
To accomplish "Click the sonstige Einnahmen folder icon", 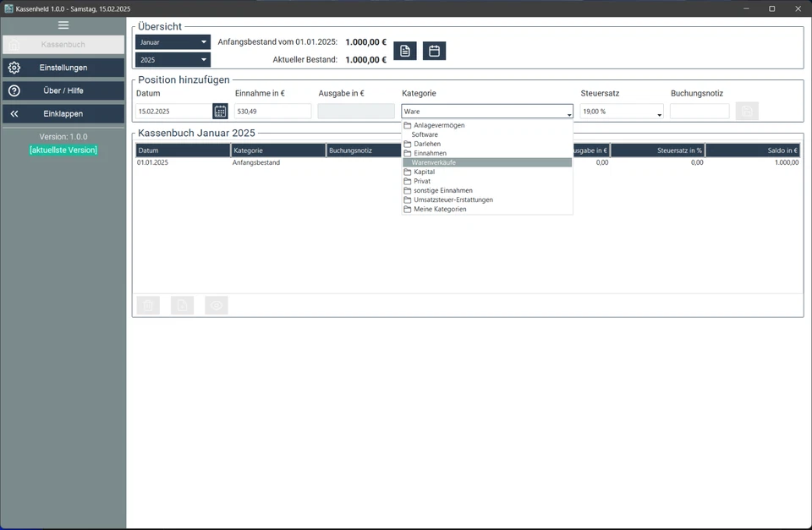I will coord(408,190).
